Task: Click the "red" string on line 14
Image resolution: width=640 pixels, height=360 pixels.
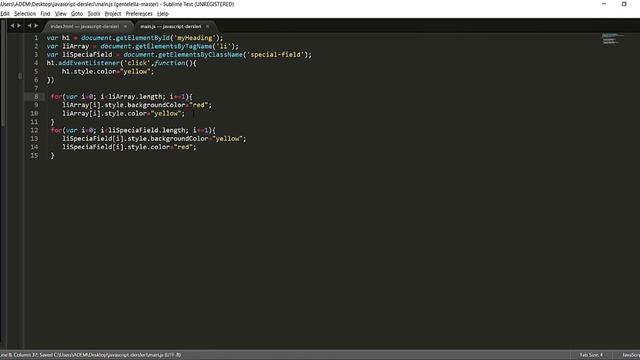Action: click(x=183, y=147)
